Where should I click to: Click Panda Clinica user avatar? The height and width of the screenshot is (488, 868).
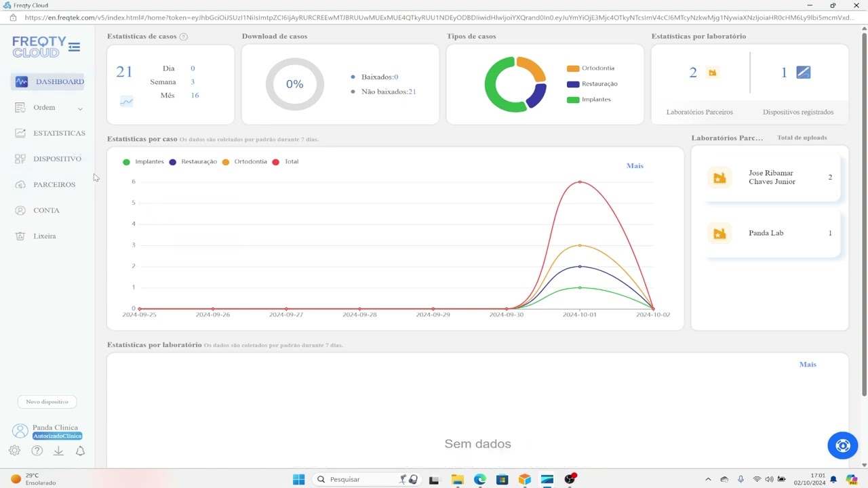(x=21, y=431)
